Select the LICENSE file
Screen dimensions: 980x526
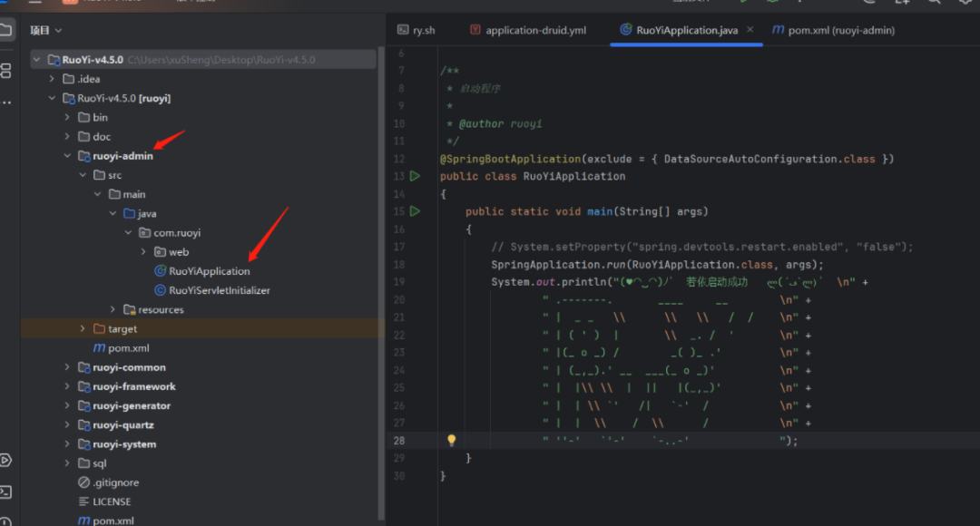point(112,502)
